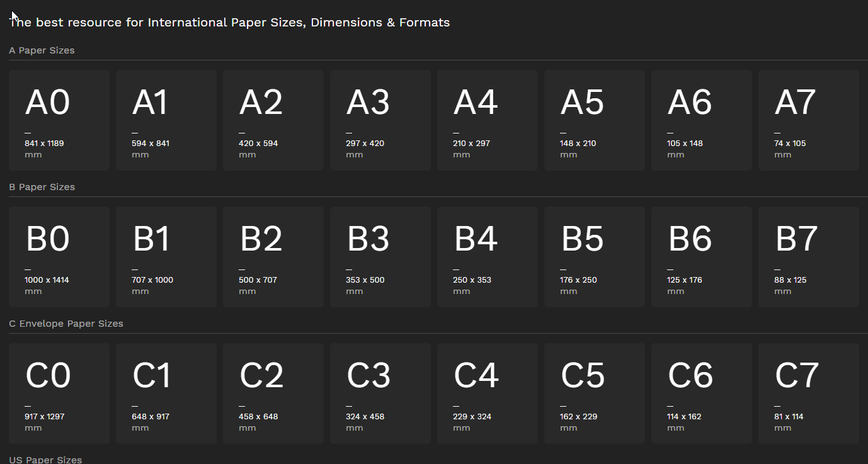Select the A2 420 x 594 card
Screen dimensions: 868x464
pyautogui.click(x=273, y=120)
